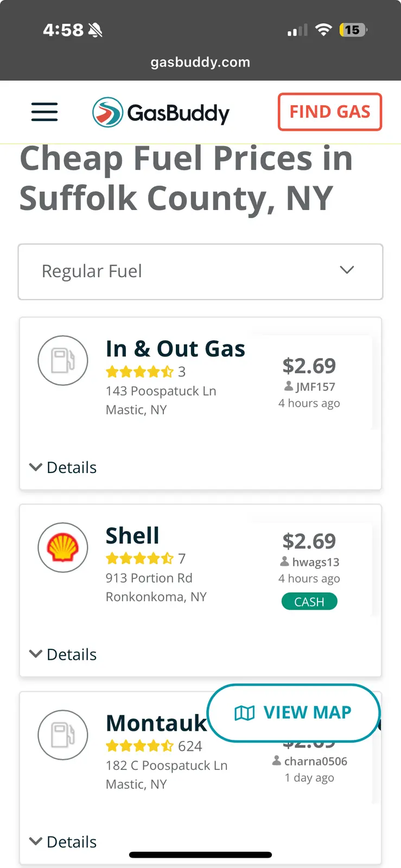Expand Details for the Shell station
This screenshot has height=868, width=401.
(63, 654)
